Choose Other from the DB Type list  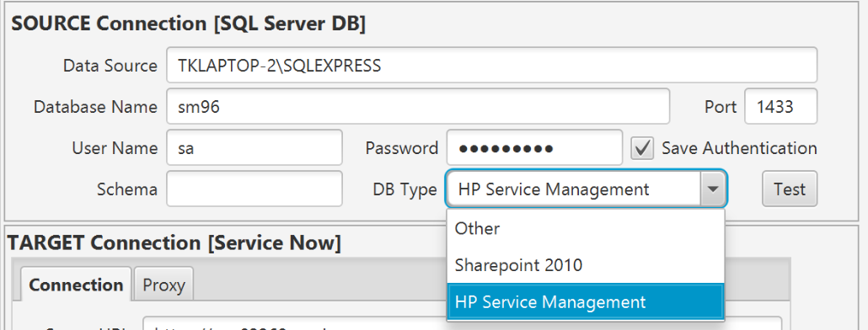pos(586,228)
